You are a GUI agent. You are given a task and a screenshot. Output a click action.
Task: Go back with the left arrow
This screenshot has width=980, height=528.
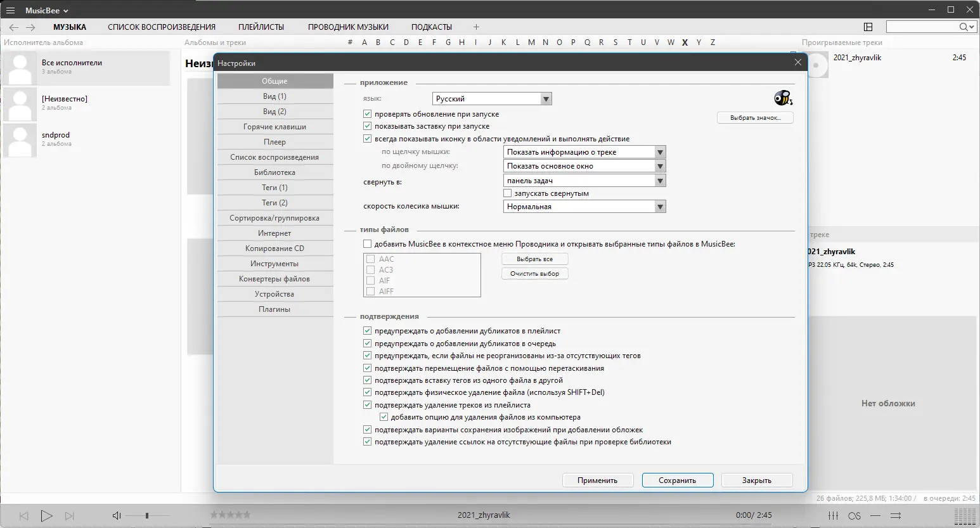(x=14, y=27)
